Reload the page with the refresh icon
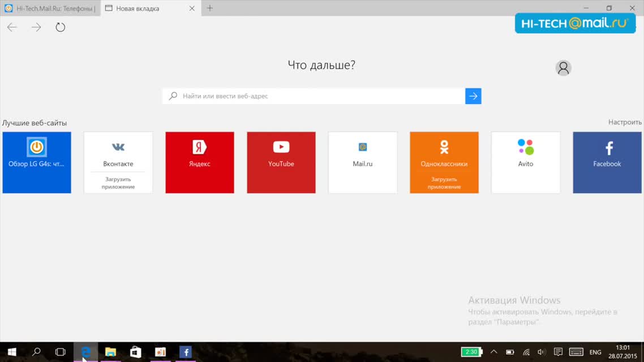 tap(61, 28)
